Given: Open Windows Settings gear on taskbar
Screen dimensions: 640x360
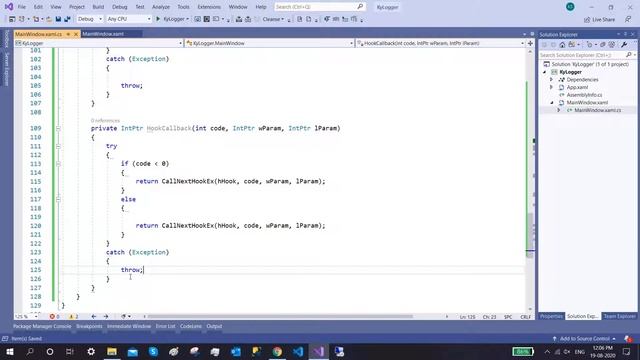Looking at the screenshot, I should (x=91, y=351).
